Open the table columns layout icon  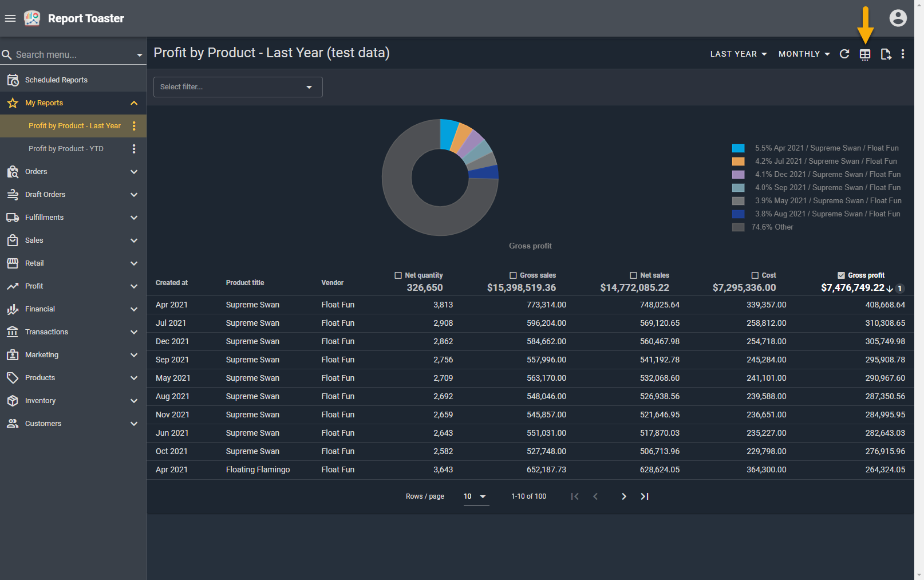coord(865,54)
